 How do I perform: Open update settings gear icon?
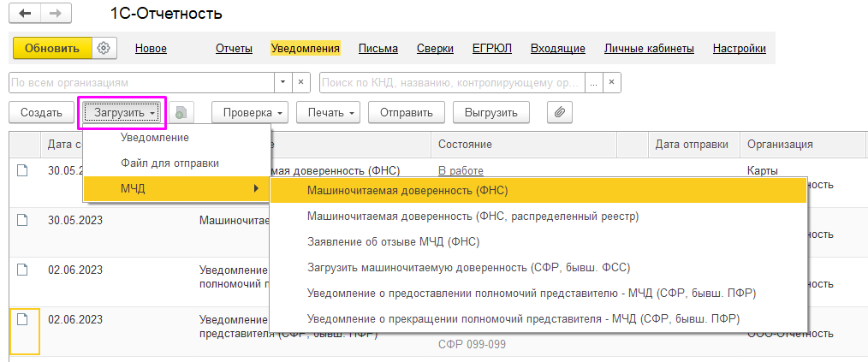pyautogui.click(x=104, y=49)
